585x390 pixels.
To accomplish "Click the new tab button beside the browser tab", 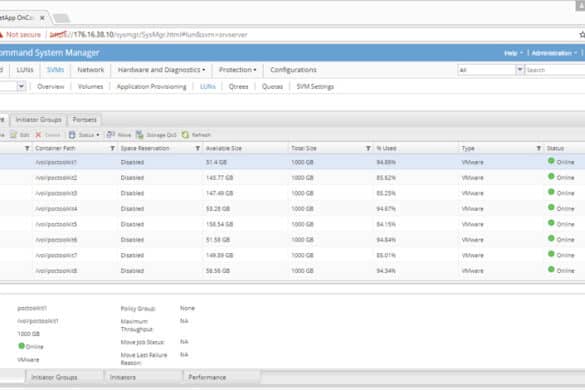I will point(61,18).
